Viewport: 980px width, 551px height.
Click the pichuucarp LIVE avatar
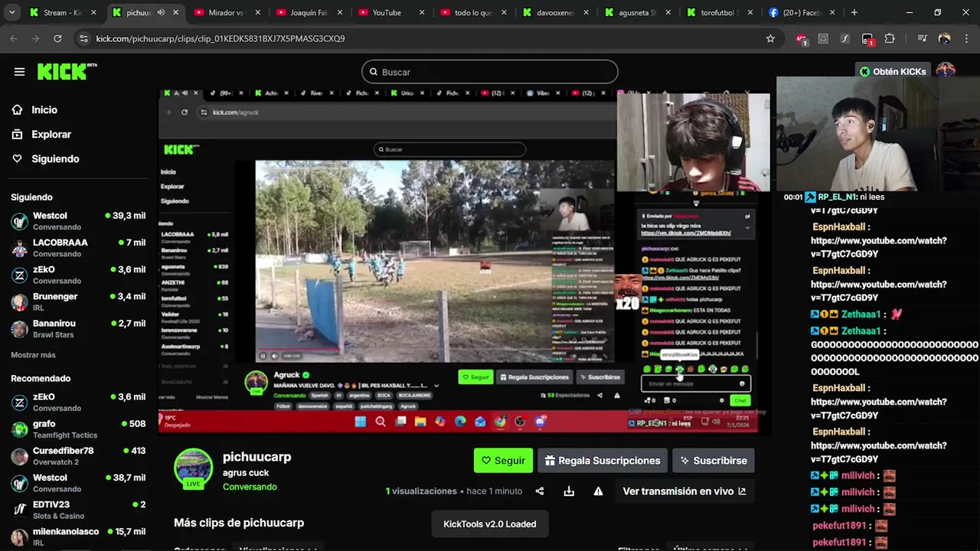pyautogui.click(x=193, y=468)
